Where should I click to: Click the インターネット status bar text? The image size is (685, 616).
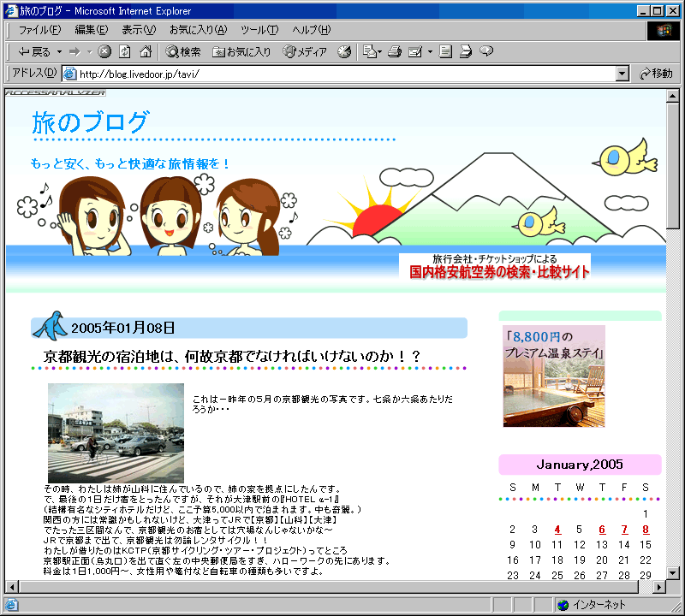tap(599, 605)
